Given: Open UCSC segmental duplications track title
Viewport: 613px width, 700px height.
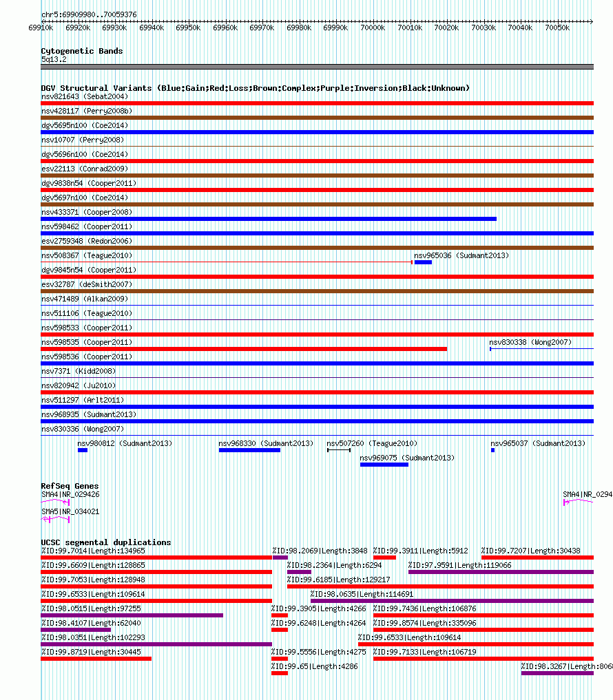Looking at the screenshot, I should [106, 542].
